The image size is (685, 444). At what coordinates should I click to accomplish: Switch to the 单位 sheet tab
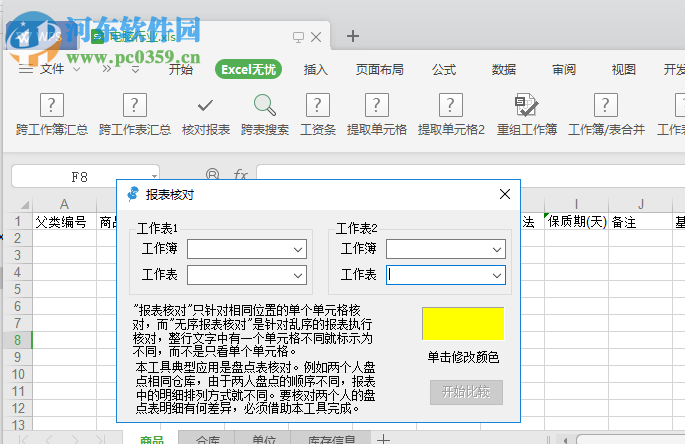(x=263, y=439)
